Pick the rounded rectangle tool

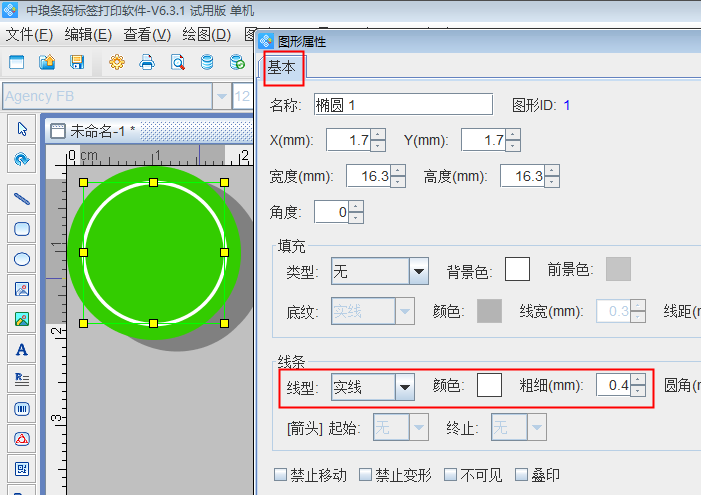(x=22, y=229)
